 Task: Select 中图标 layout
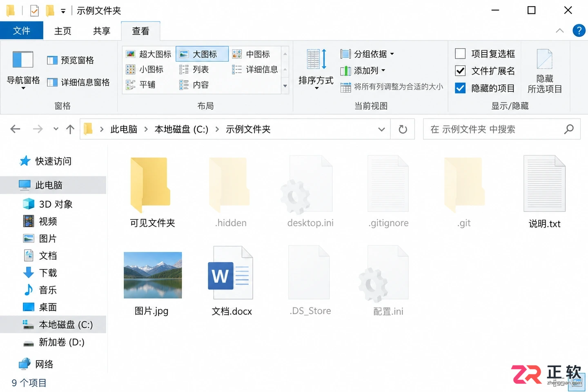point(251,54)
